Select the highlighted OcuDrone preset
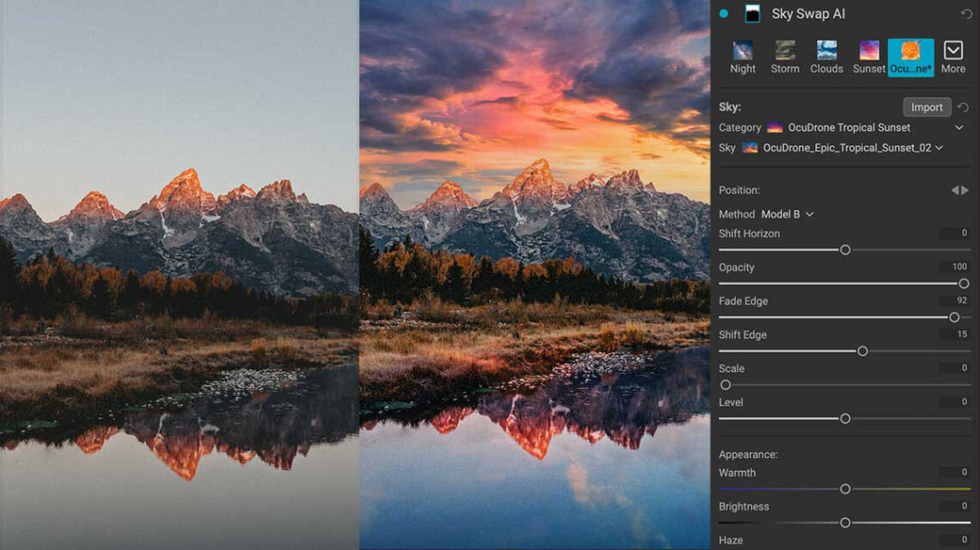This screenshot has height=550, width=980. [x=910, y=58]
